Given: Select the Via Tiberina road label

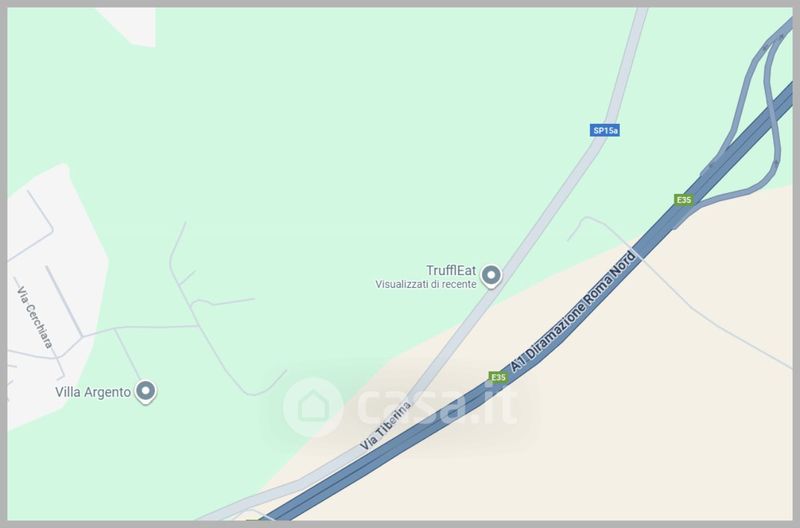Looking at the screenshot, I should [x=385, y=425].
